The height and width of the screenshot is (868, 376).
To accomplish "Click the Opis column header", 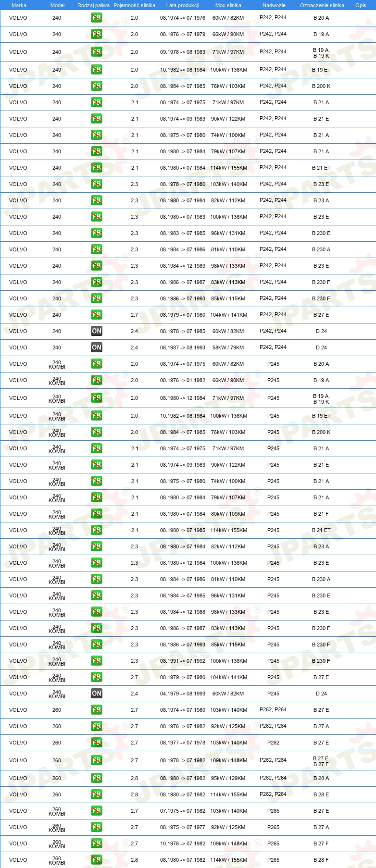I will (x=361, y=5).
